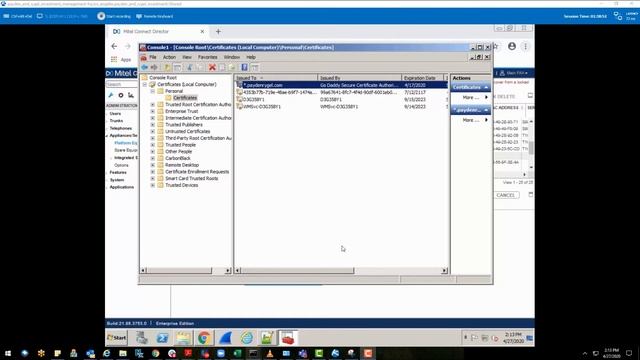This screenshot has height=360, width=640.
Task: Open red toolbox MMC icon in remote taskbar
Action: (288, 338)
